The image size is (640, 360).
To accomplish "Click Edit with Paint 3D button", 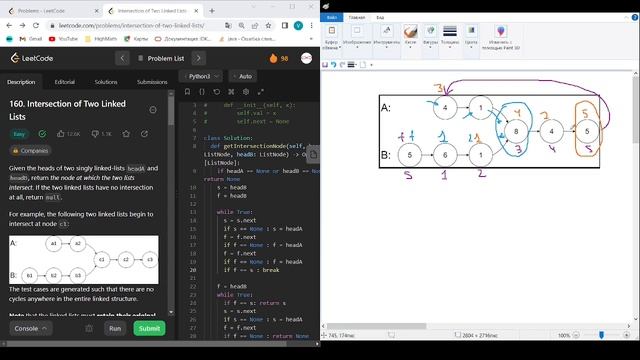I will (501, 37).
